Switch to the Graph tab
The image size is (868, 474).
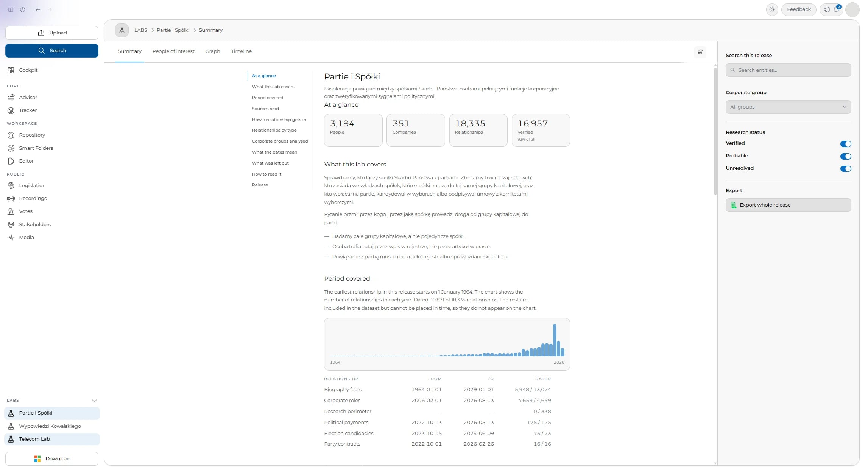[x=213, y=51]
